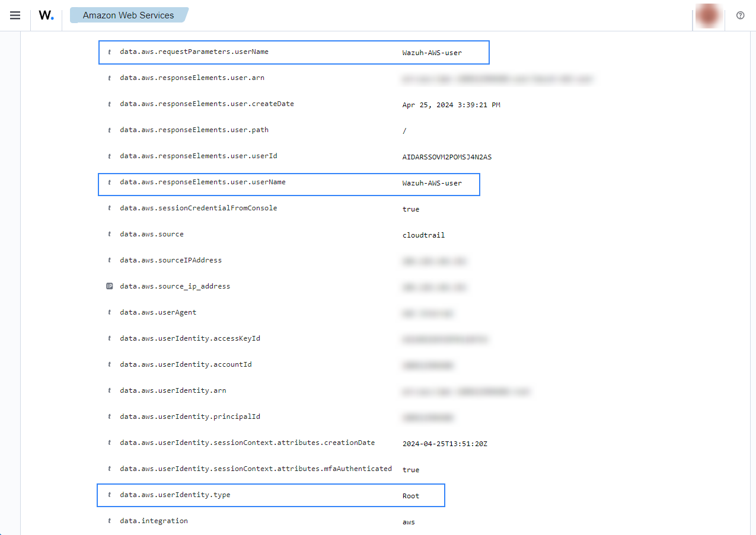Open the user avatar menu
The image size is (756, 535).
point(709,15)
